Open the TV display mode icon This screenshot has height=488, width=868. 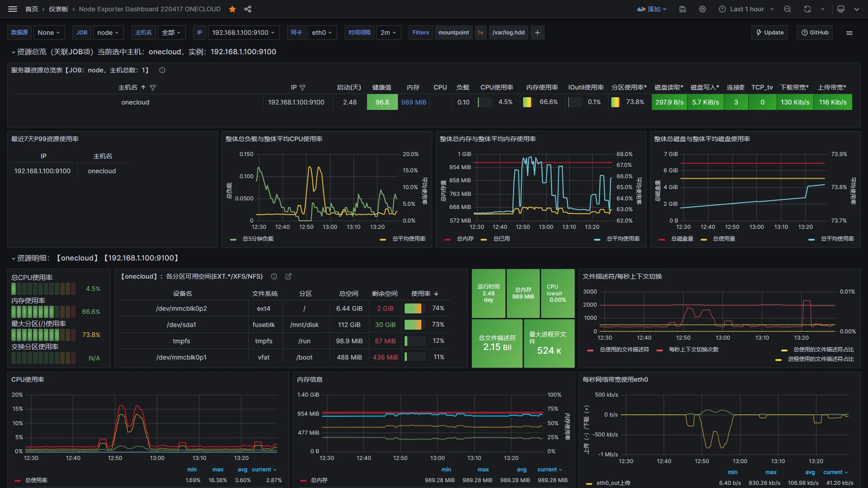point(841,9)
